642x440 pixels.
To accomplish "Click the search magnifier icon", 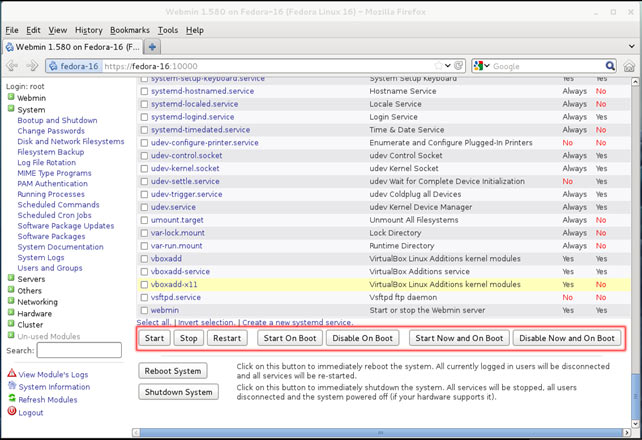I will [x=610, y=66].
